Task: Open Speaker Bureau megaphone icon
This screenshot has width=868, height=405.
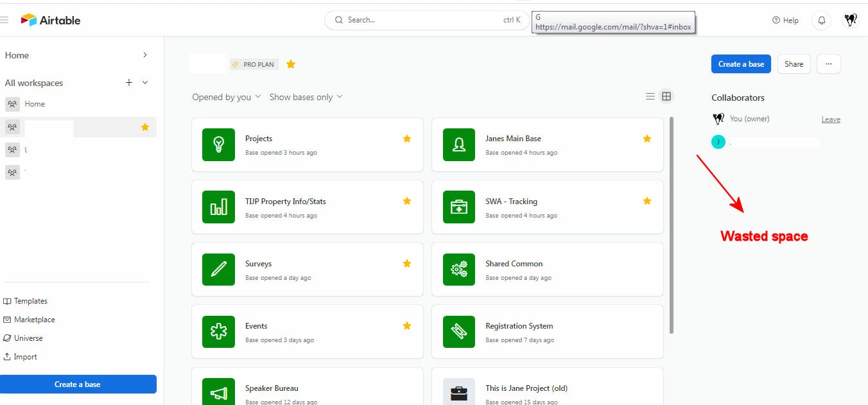Action: click(218, 392)
